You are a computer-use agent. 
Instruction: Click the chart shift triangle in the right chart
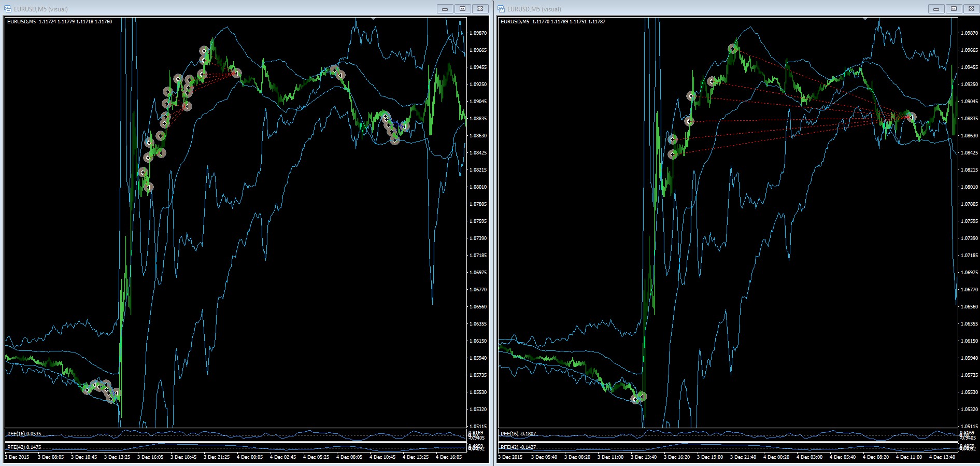coord(865,19)
